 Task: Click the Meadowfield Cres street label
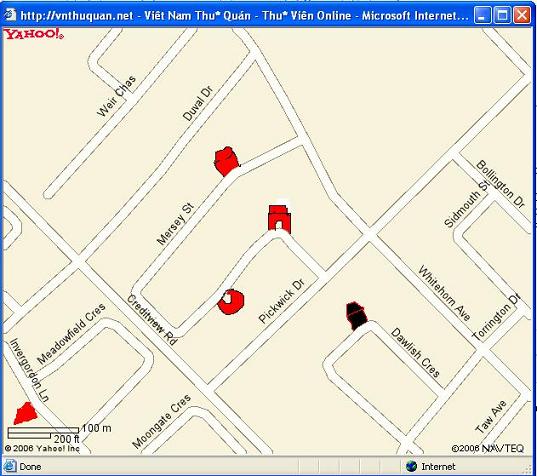(x=71, y=334)
